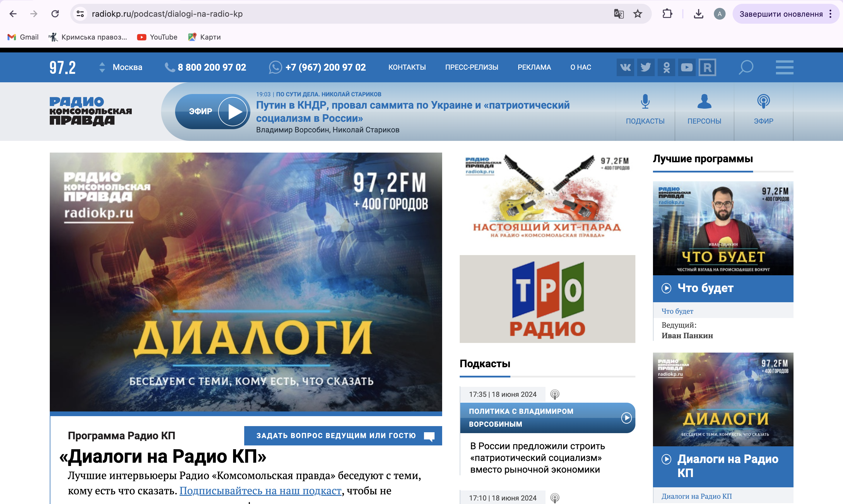
Task: Click the По сути дела. Николай Стариков label
Action: [x=329, y=94]
